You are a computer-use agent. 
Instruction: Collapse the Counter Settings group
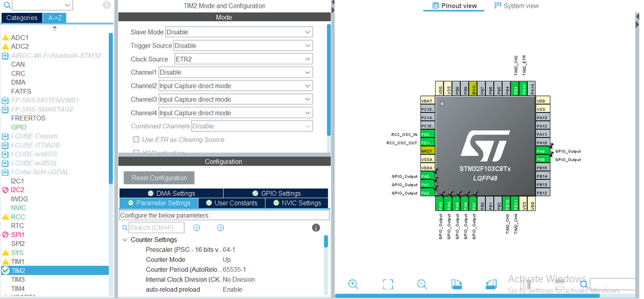125,240
